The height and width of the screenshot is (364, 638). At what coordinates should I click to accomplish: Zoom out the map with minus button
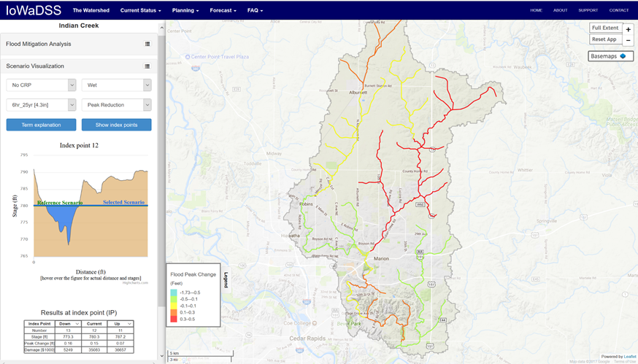[x=628, y=41]
